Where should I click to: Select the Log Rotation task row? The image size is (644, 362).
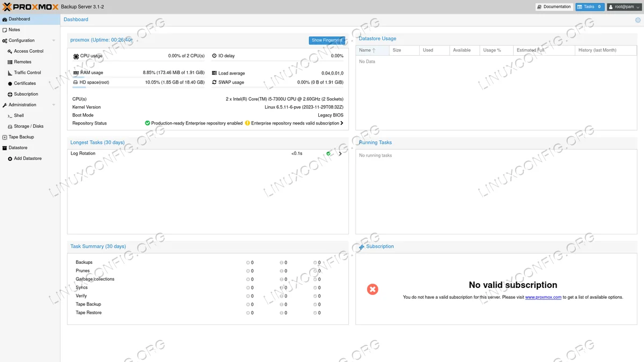pyautogui.click(x=208, y=153)
